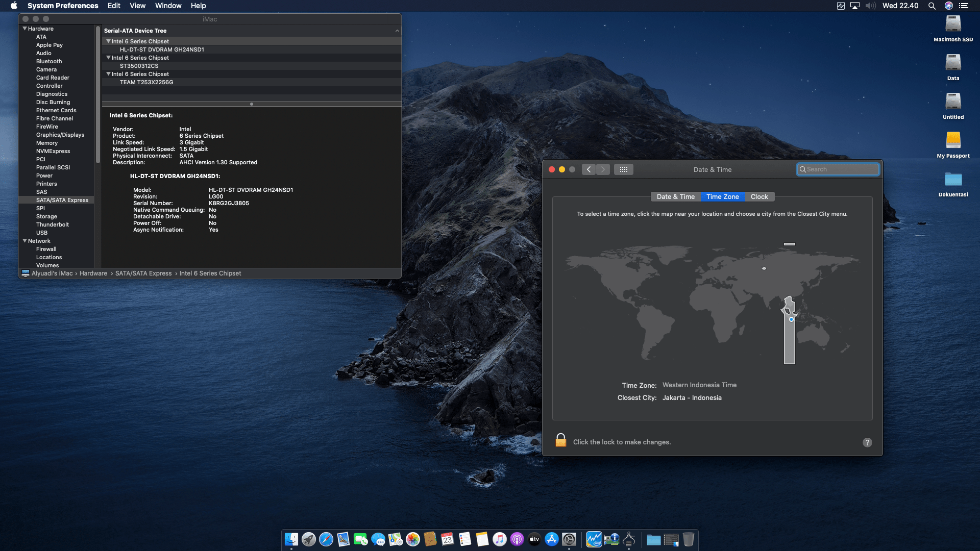Launch App Store from the dock
Screen dimensions: 980x551
pyautogui.click(x=552, y=539)
